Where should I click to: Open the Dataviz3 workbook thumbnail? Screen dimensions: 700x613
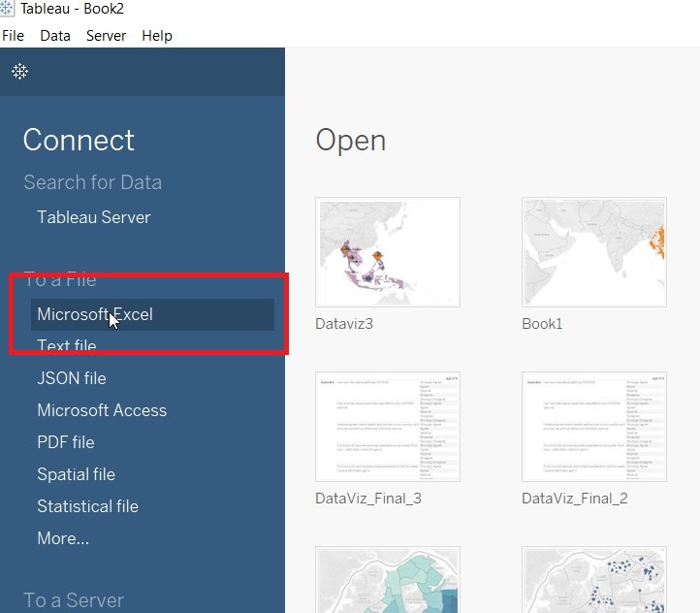[x=388, y=252]
